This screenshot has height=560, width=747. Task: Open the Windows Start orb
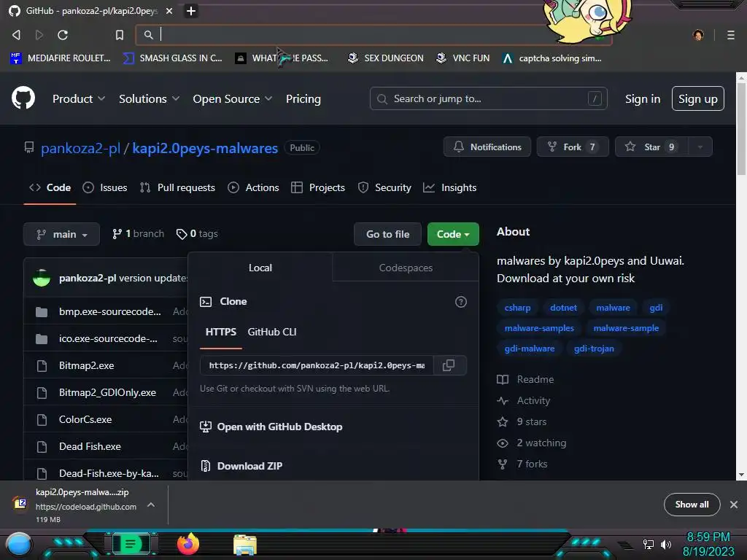[19, 544]
